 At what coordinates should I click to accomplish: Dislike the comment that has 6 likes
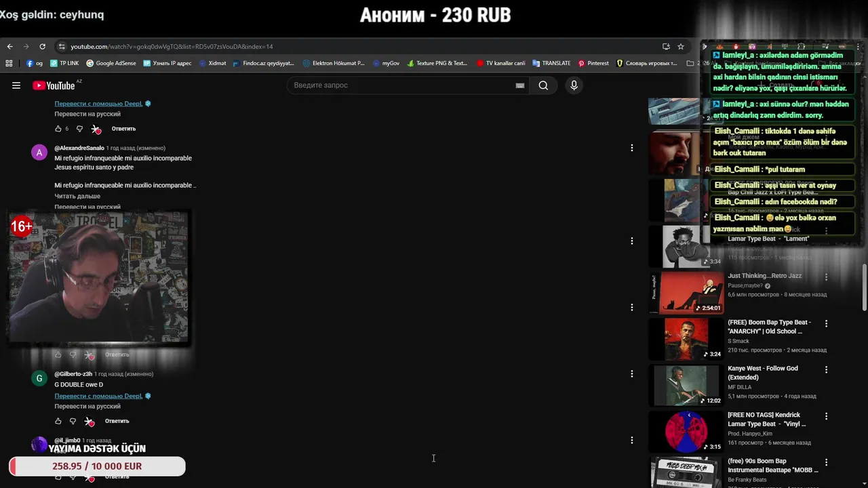(x=79, y=129)
